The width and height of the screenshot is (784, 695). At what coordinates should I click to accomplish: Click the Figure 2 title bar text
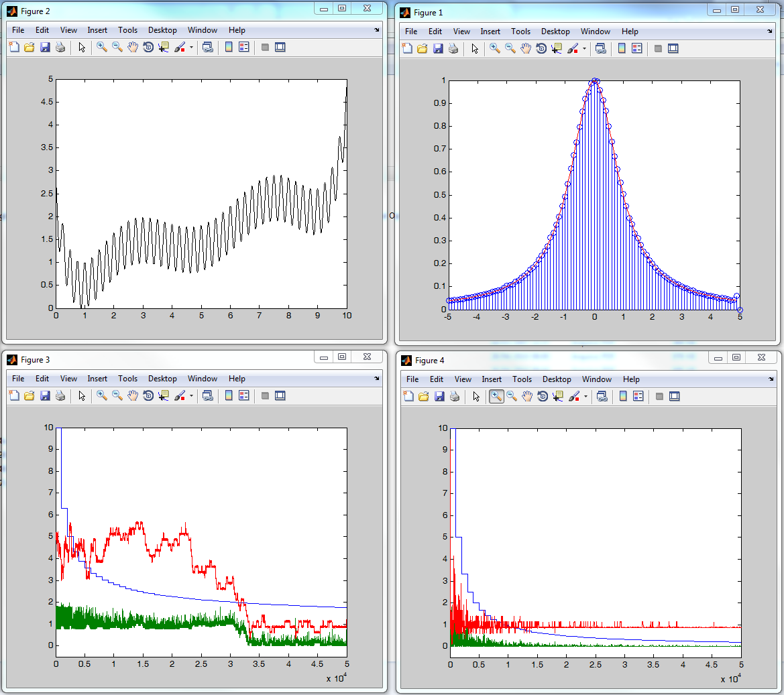pos(35,11)
